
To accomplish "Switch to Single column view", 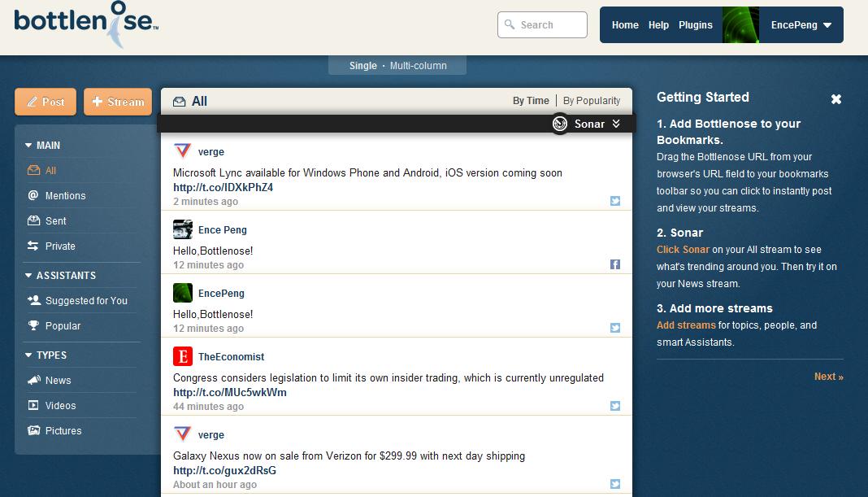I will tap(362, 65).
